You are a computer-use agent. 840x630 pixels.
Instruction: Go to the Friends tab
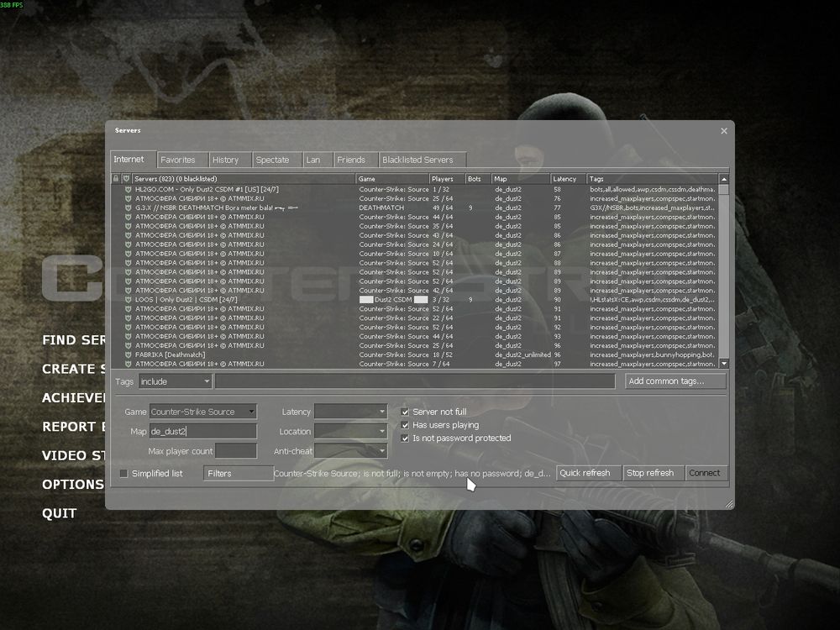pos(355,160)
